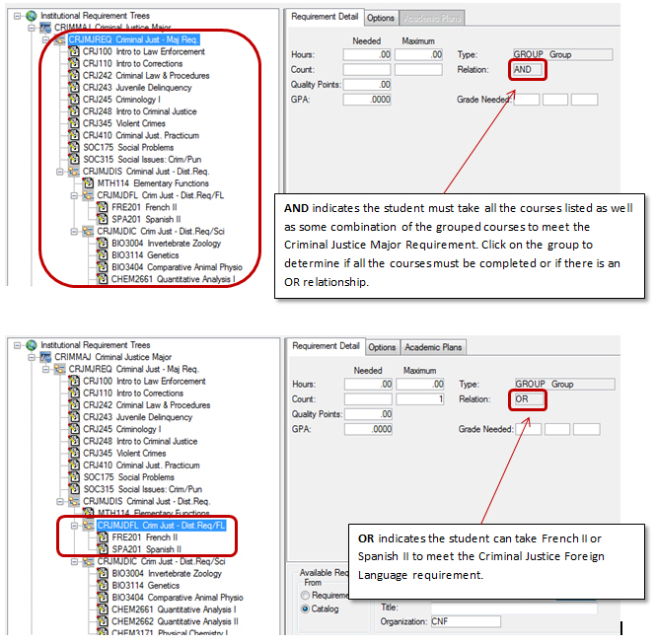The width and height of the screenshot is (656, 644).
Task: Click the globe icon of Institutional Requirement Trees in bottom panel
Action: (x=32, y=345)
